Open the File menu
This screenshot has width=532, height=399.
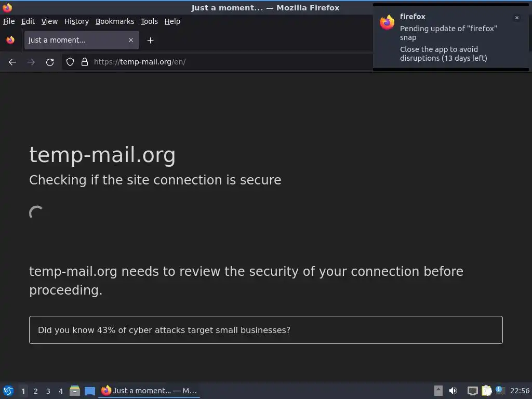click(x=9, y=21)
